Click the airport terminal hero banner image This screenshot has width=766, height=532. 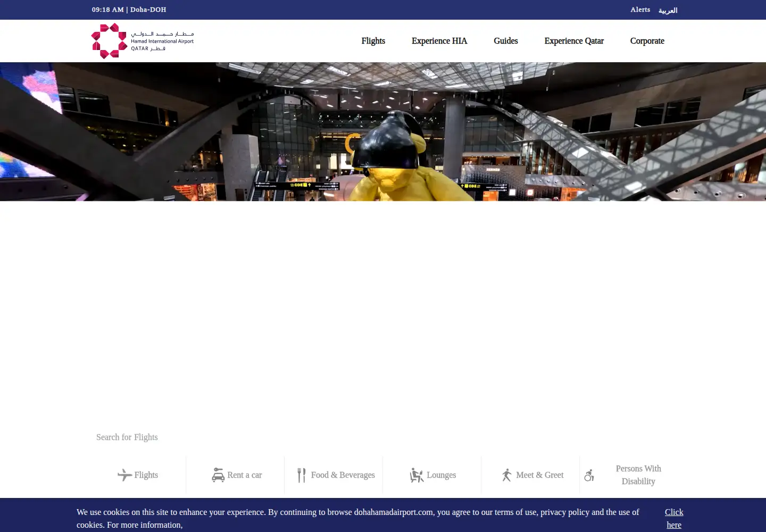click(383, 131)
